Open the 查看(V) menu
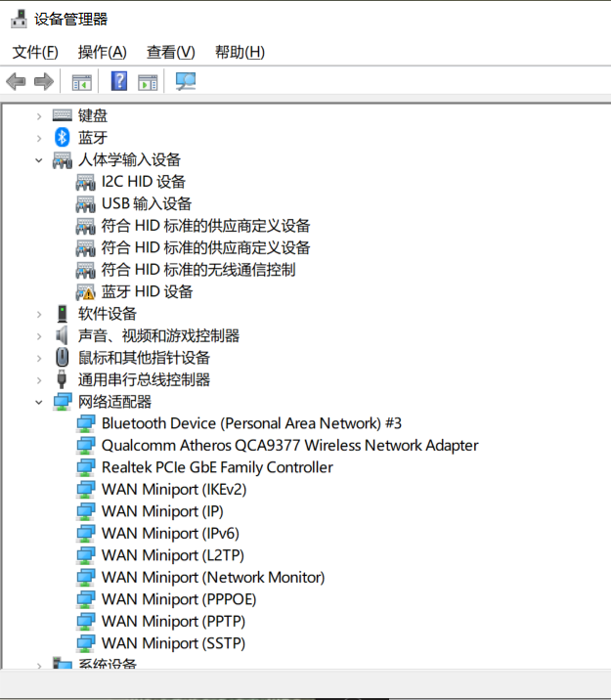 point(171,52)
